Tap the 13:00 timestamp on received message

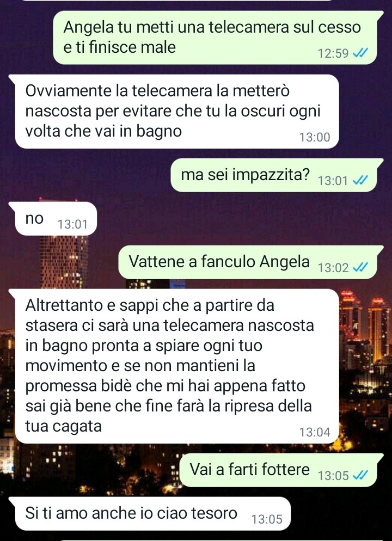point(315,137)
